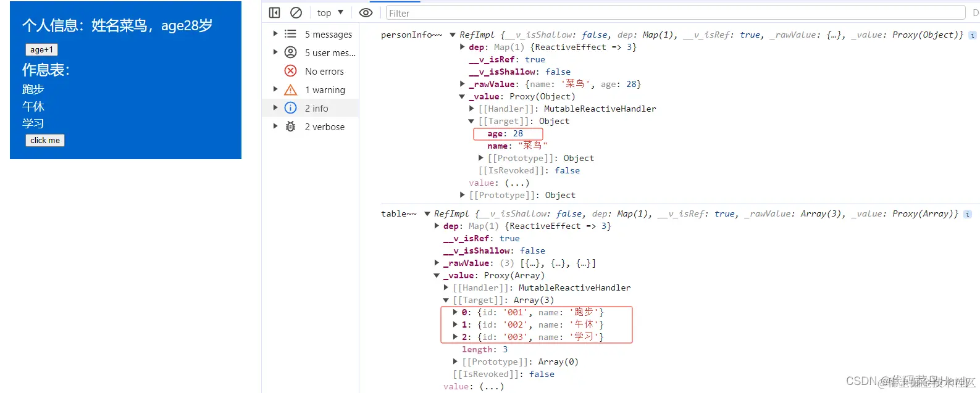This screenshot has width=980, height=393.
Task: Expand the 5 user messages arrow
Action: (275, 52)
